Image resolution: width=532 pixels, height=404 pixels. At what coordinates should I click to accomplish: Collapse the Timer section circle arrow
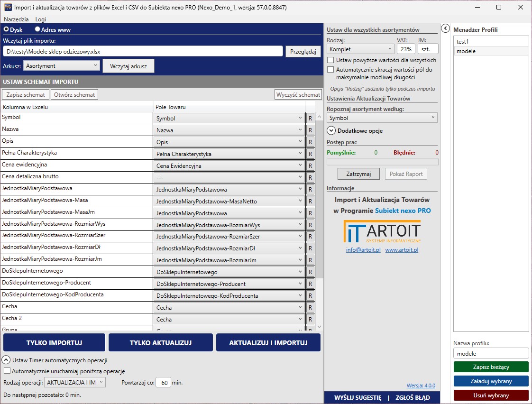click(7, 360)
